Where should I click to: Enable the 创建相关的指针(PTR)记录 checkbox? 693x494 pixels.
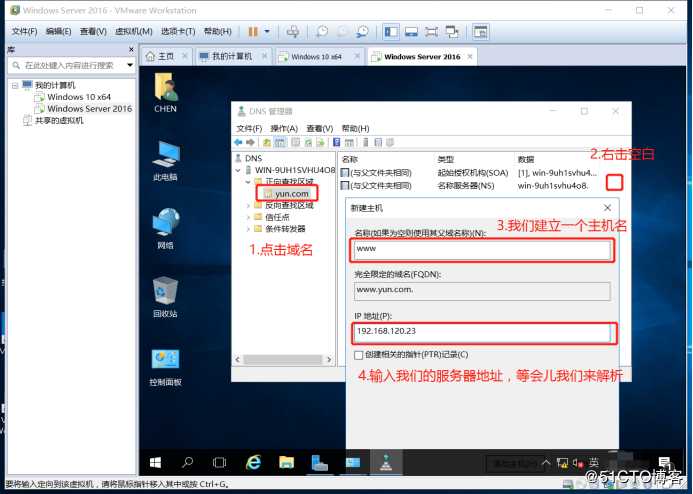(358, 355)
